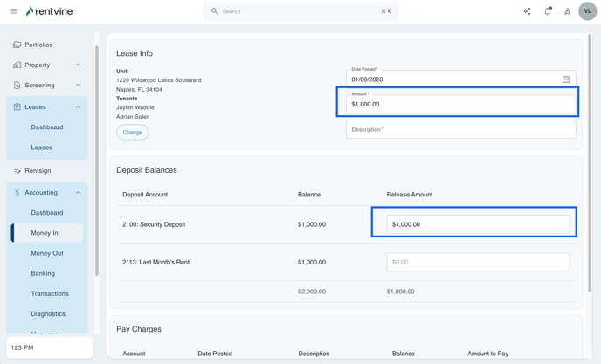Click the hamburger menu icon
Screen dimensions: 601x364
[14, 11]
